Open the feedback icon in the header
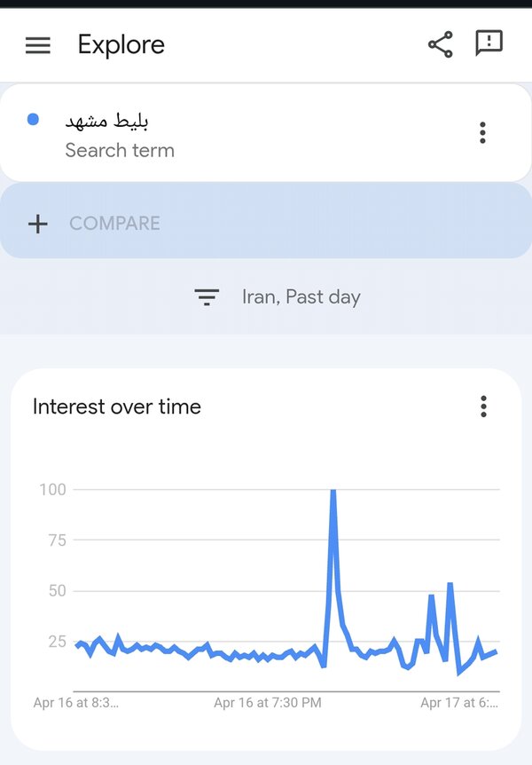The image size is (532, 765). [489, 43]
